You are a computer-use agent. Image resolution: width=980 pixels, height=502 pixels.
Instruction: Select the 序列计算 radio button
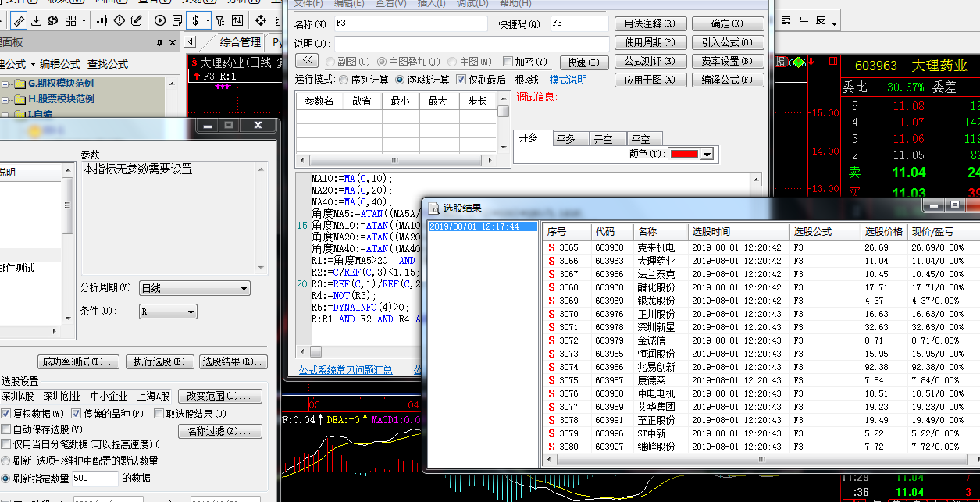343,80
